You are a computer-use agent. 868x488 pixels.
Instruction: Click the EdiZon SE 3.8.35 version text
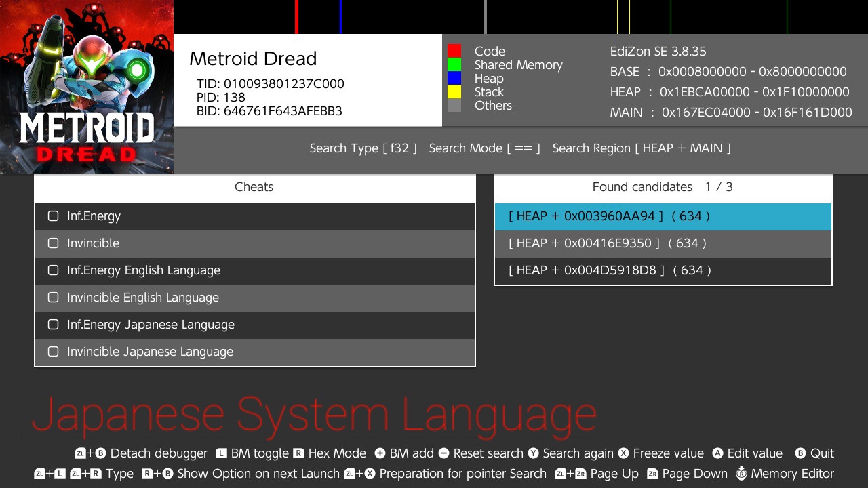(658, 52)
